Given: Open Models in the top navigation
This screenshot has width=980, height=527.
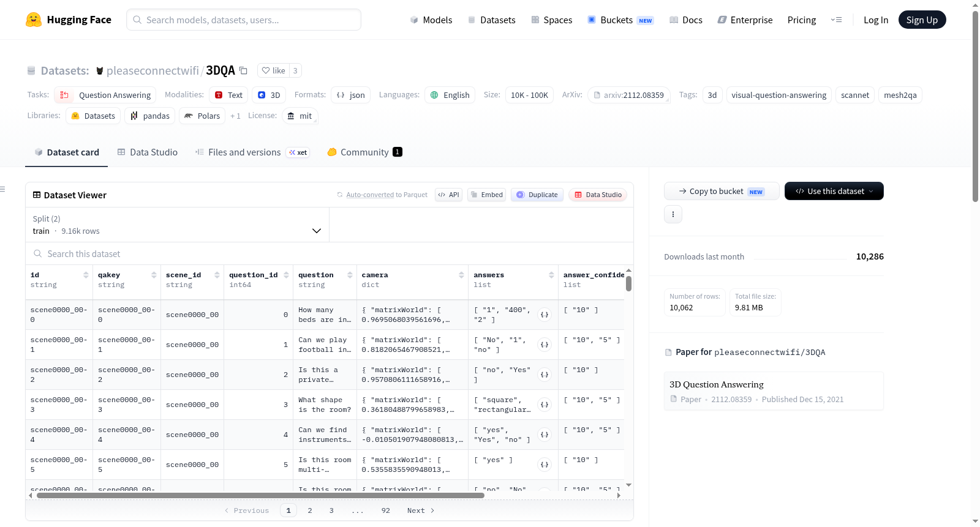Looking at the screenshot, I should click(431, 20).
